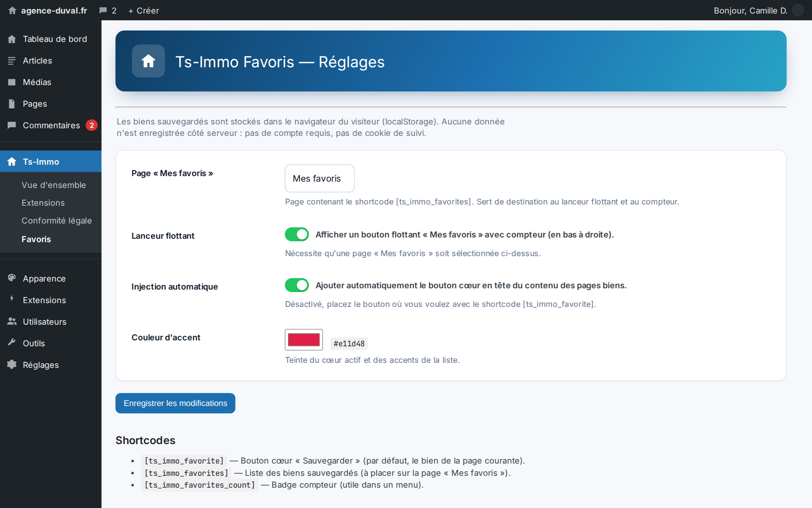Click Enregistrer les modifications button

click(x=176, y=403)
